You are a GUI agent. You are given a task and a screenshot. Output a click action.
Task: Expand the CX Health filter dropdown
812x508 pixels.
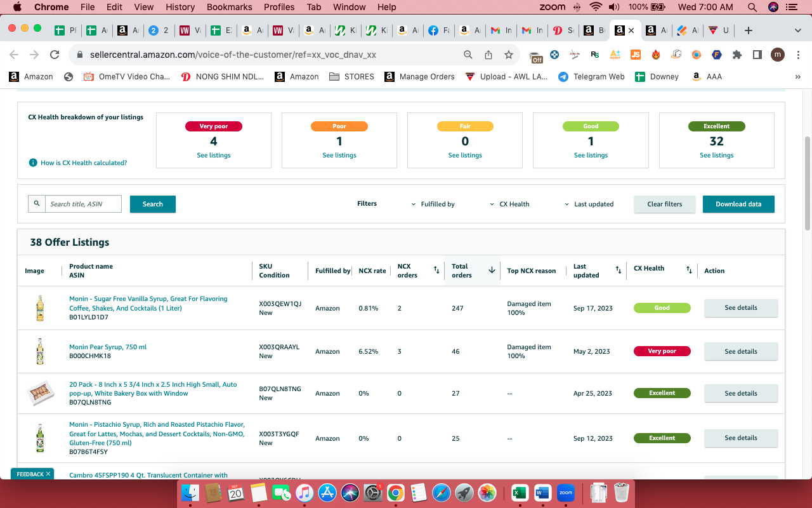click(x=509, y=204)
